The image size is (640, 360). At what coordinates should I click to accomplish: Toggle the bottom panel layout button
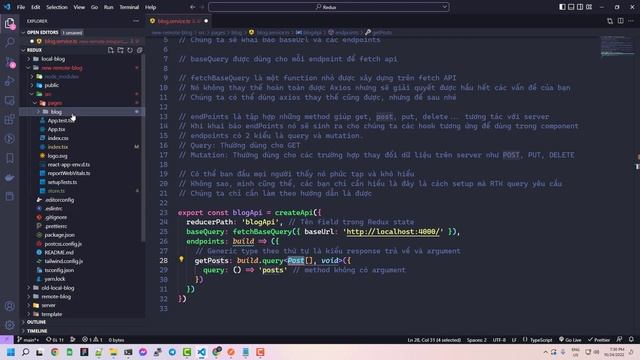click(571, 7)
